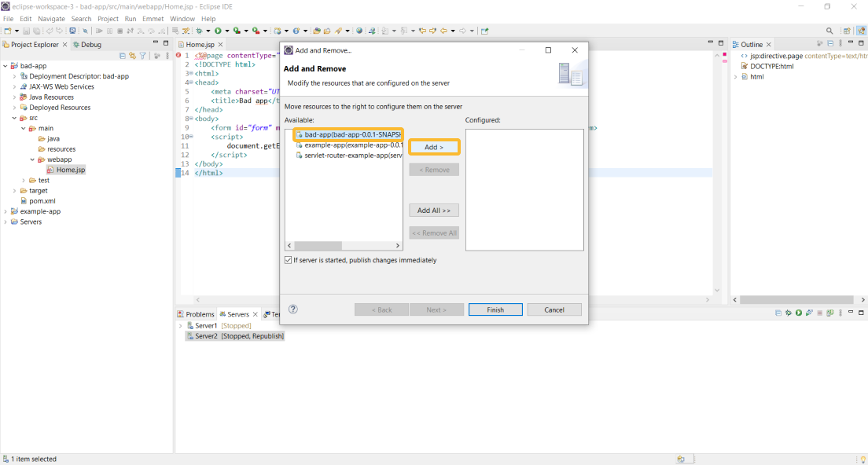Click Link with Editor icon in Project Explorer
Screen dimensions: 868x465
[132, 55]
